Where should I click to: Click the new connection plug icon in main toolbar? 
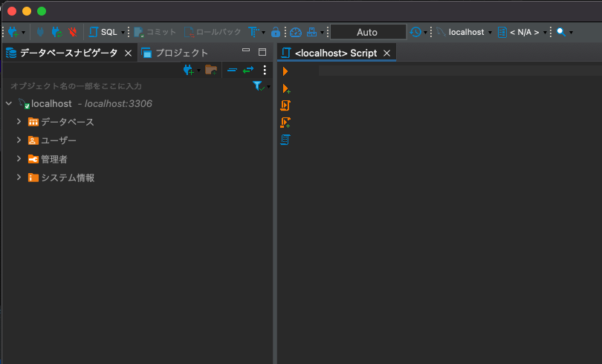point(13,32)
